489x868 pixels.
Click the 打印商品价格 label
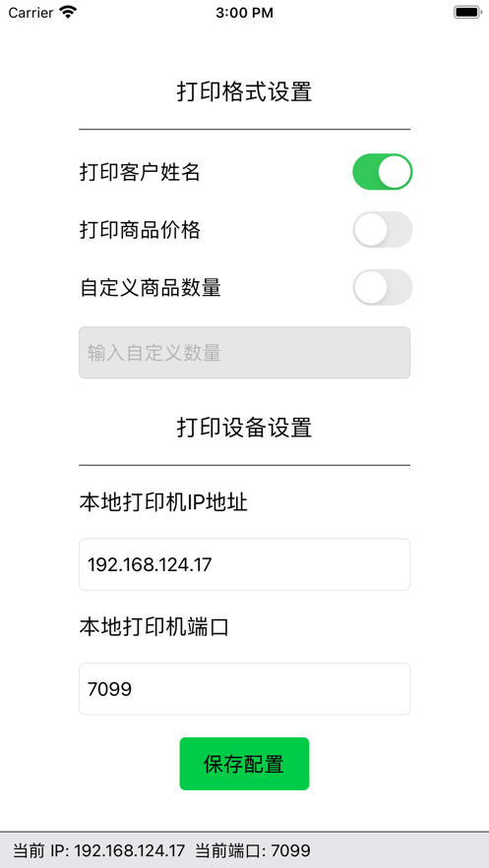(x=140, y=230)
